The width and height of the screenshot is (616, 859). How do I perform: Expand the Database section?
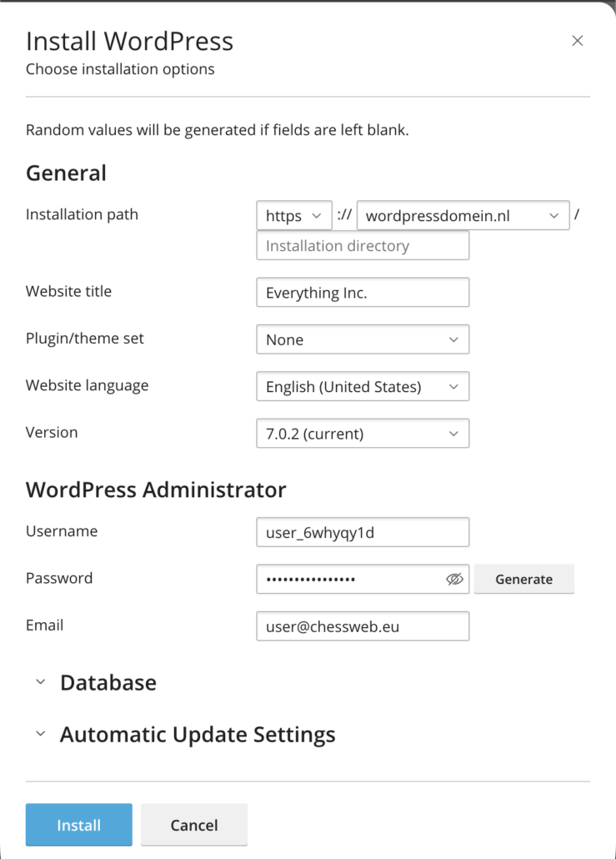tap(97, 682)
